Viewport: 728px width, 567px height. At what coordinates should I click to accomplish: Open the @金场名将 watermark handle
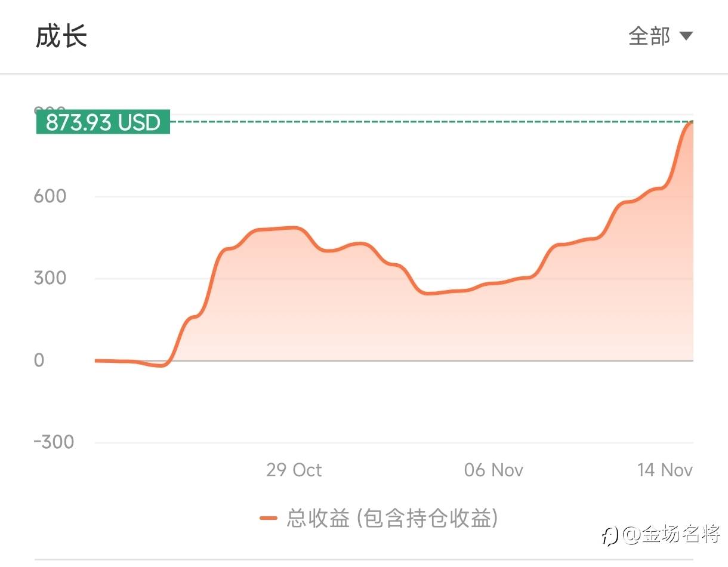(671, 535)
